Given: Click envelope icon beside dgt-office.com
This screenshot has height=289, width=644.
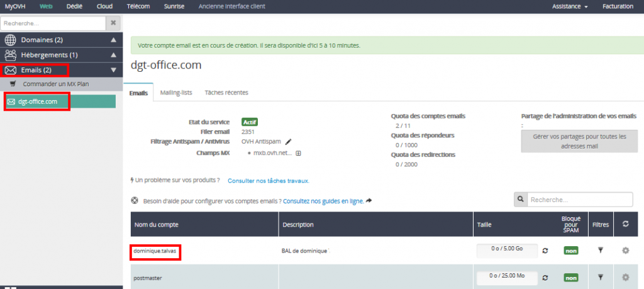Looking at the screenshot, I should click(x=11, y=101).
